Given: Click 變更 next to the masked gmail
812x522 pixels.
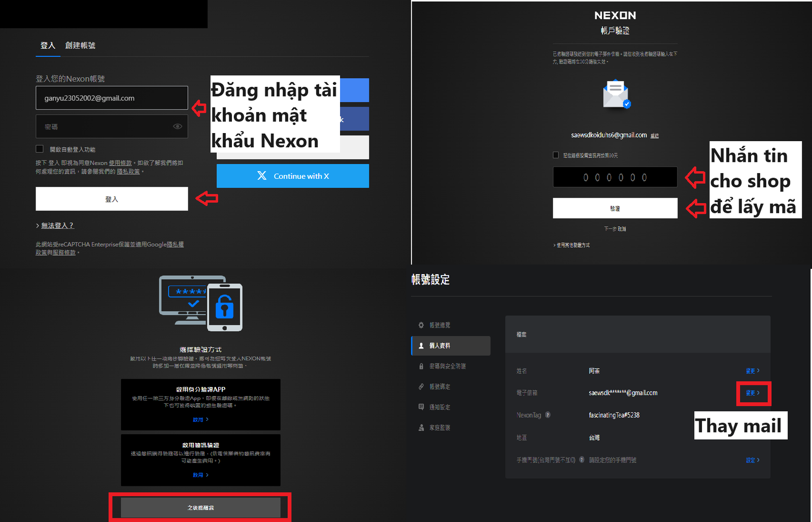Looking at the screenshot, I should (x=753, y=393).
